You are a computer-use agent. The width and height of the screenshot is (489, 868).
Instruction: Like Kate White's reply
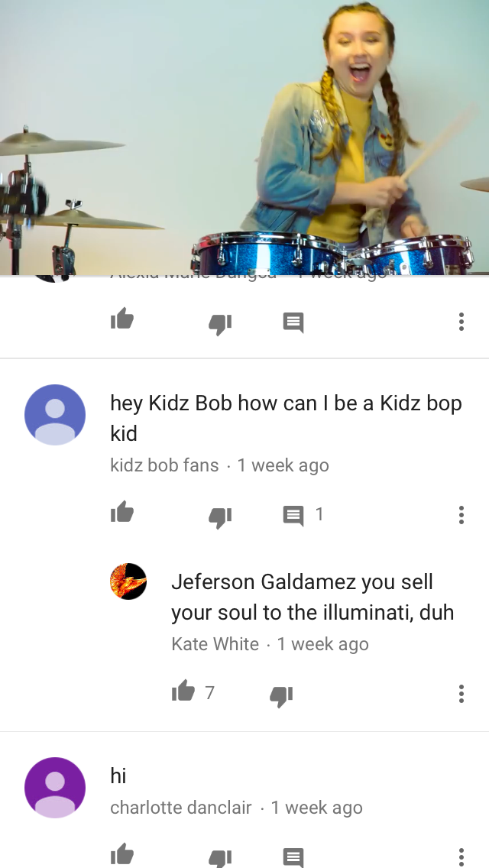183,691
